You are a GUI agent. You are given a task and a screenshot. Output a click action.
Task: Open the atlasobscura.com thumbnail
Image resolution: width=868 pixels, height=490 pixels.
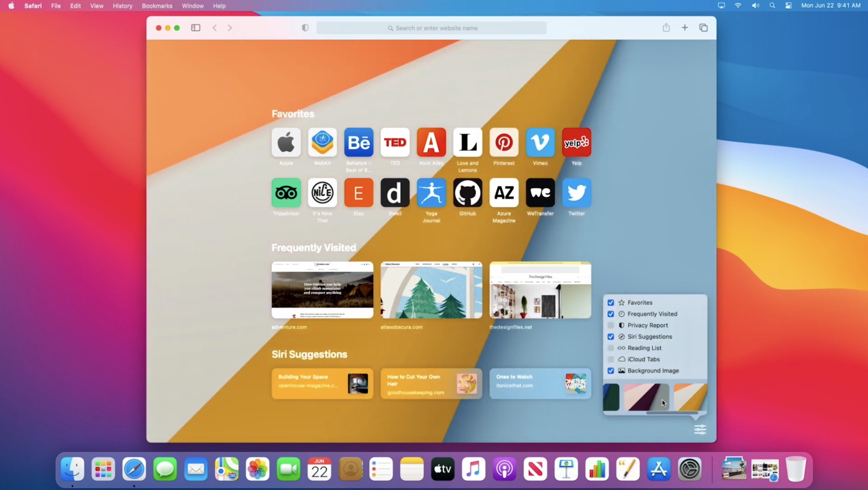tap(431, 290)
